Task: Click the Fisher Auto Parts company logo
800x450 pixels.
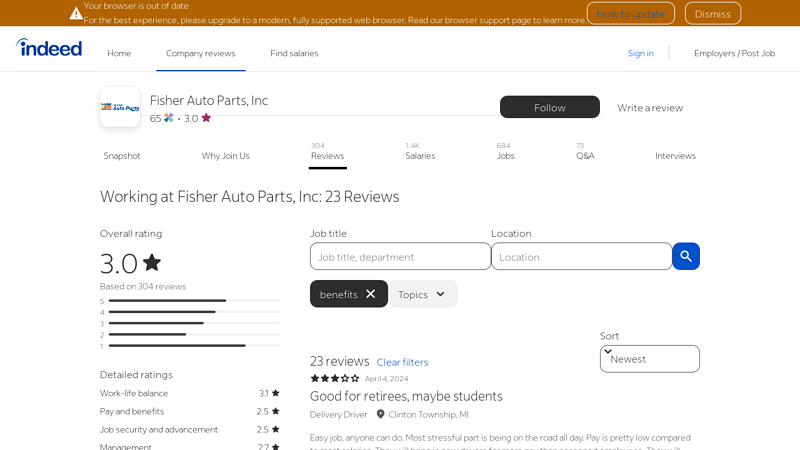Action: point(120,107)
